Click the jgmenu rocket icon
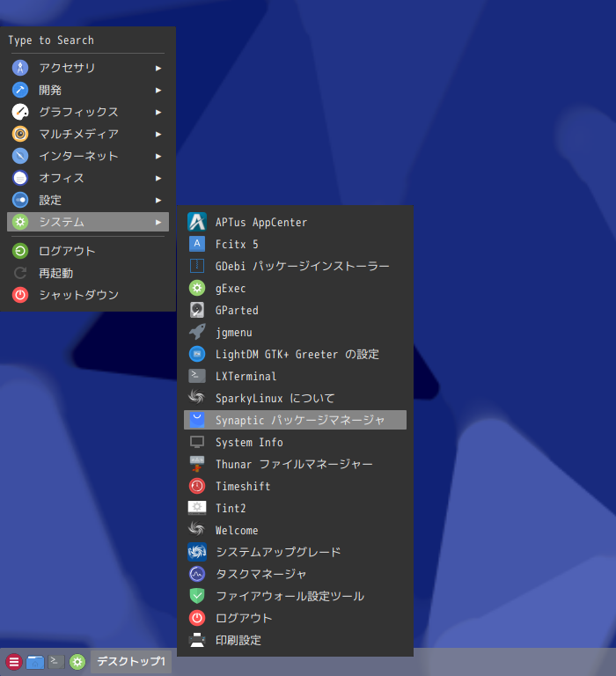This screenshot has height=676, width=616. click(x=197, y=332)
